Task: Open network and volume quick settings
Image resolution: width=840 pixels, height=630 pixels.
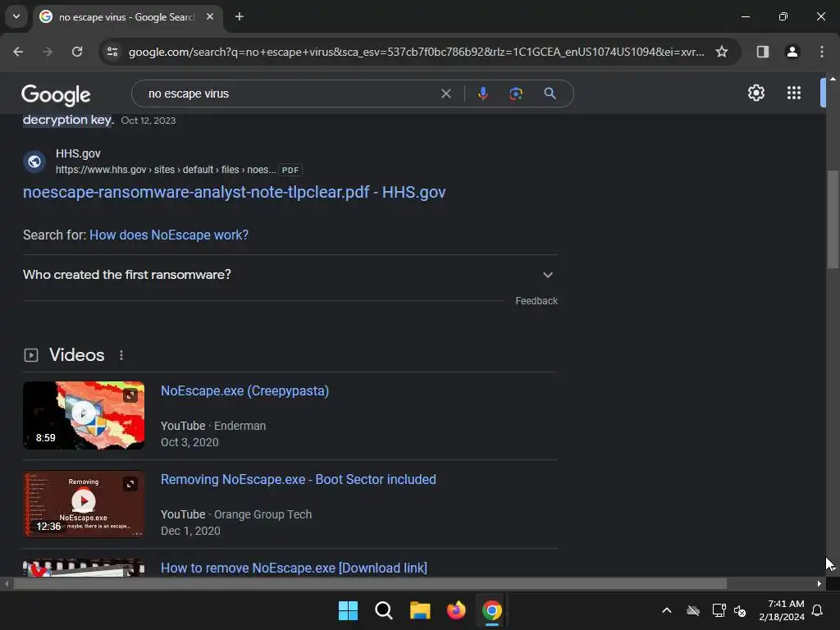Action: 729,610
